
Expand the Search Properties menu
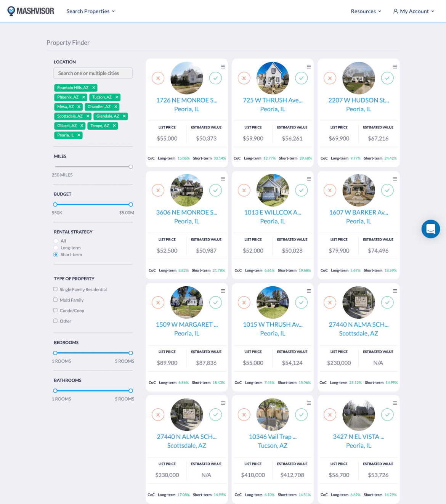tap(90, 11)
